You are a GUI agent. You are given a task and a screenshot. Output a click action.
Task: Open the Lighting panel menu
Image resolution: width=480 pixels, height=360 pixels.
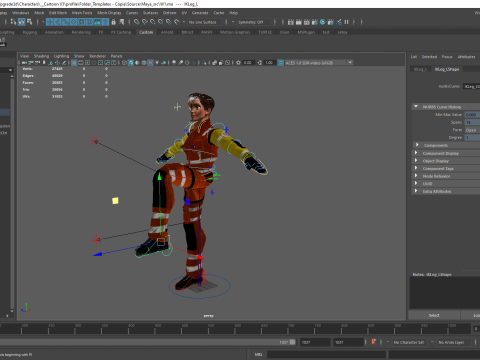point(61,56)
